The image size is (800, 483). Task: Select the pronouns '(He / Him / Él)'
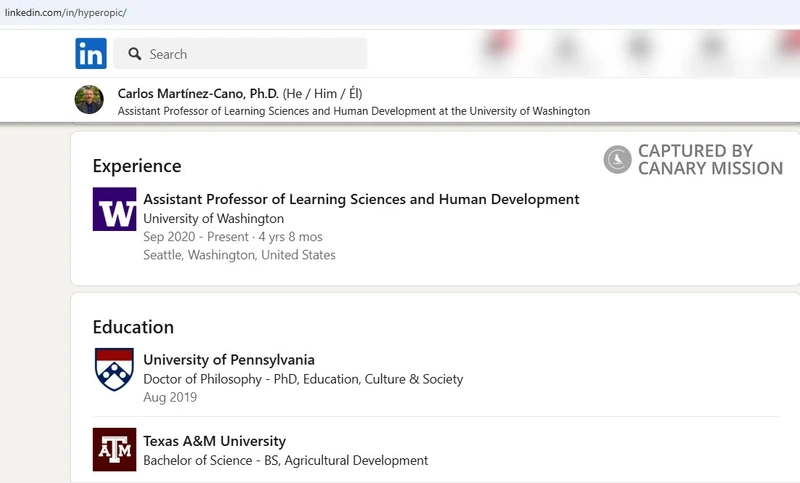point(322,93)
